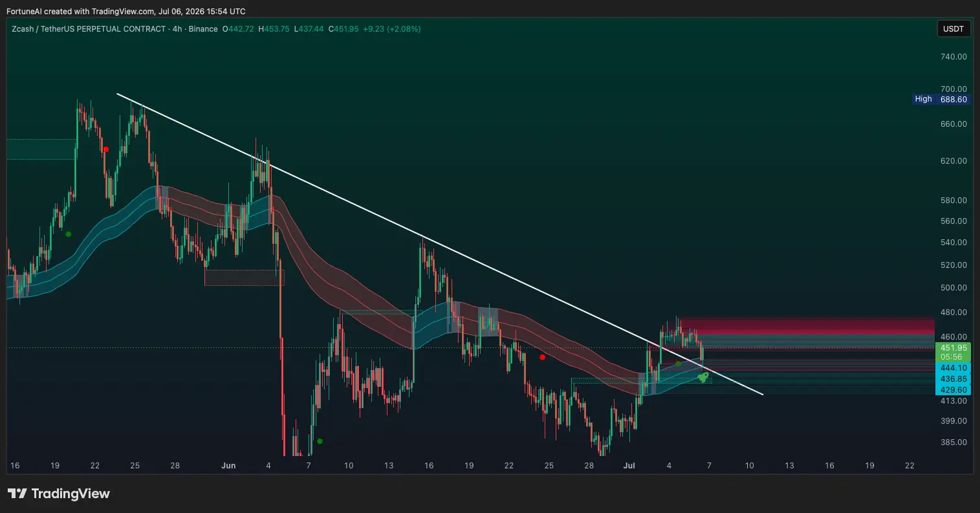The width and height of the screenshot is (980, 513).
Task: Select the green signal dot near 560 level
Action: coord(68,234)
